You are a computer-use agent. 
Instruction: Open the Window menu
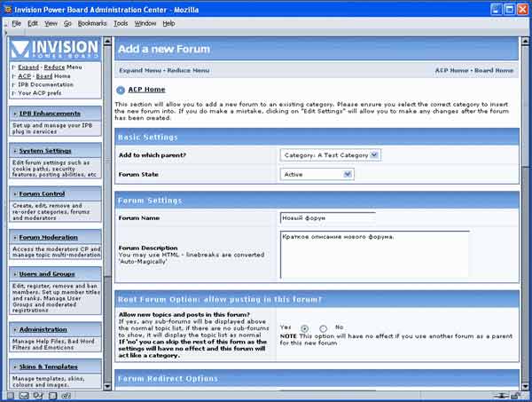click(145, 23)
